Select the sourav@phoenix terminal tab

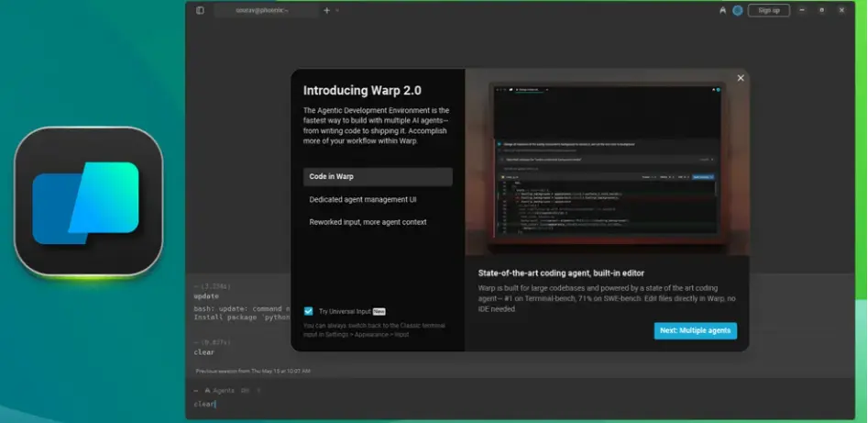tap(267, 10)
